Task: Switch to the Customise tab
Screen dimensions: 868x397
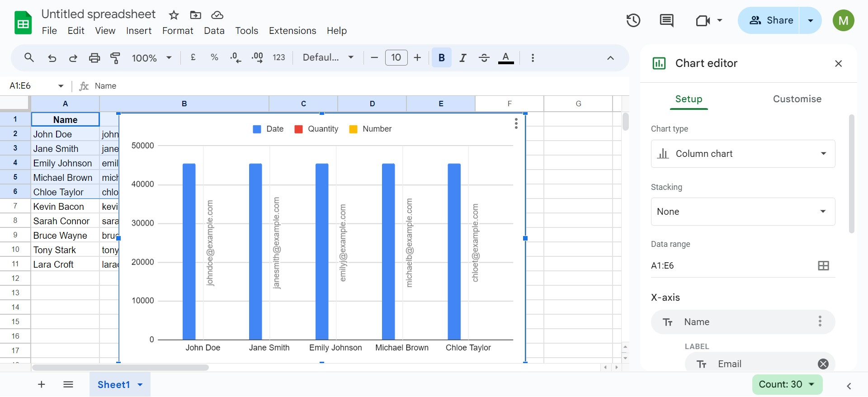Action: click(797, 99)
